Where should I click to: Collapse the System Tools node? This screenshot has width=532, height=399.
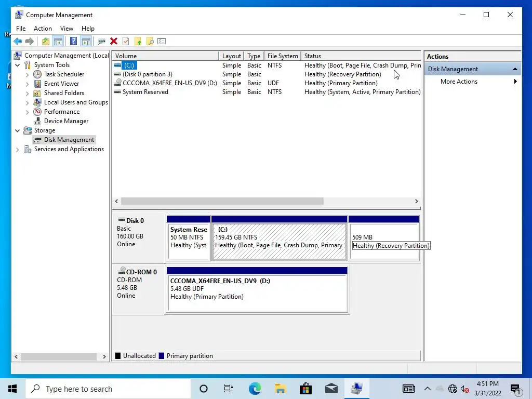(17, 65)
